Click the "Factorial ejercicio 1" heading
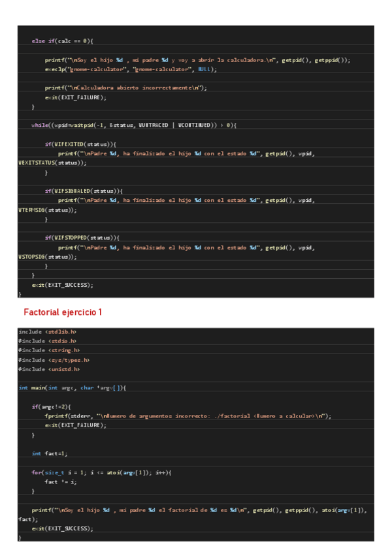 (63, 313)
